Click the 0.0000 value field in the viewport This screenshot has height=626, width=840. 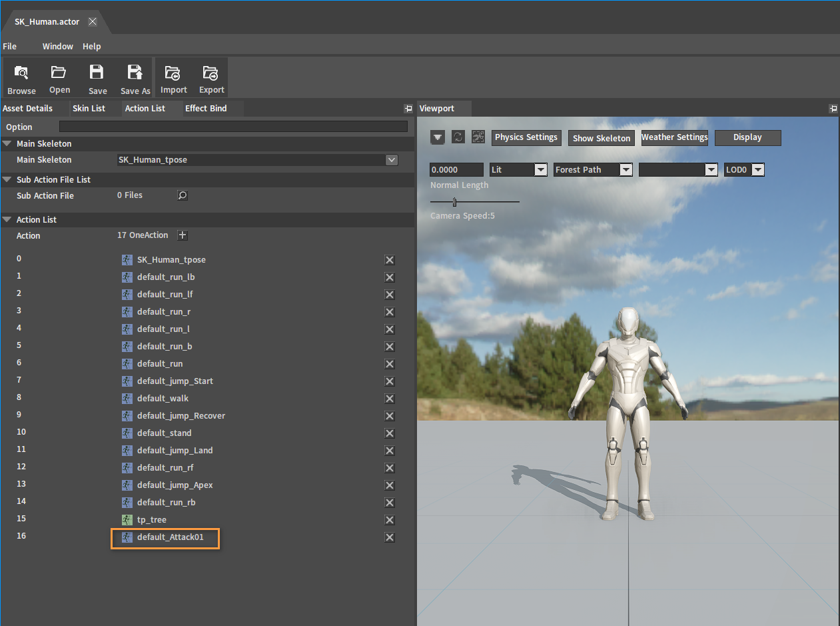click(457, 170)
